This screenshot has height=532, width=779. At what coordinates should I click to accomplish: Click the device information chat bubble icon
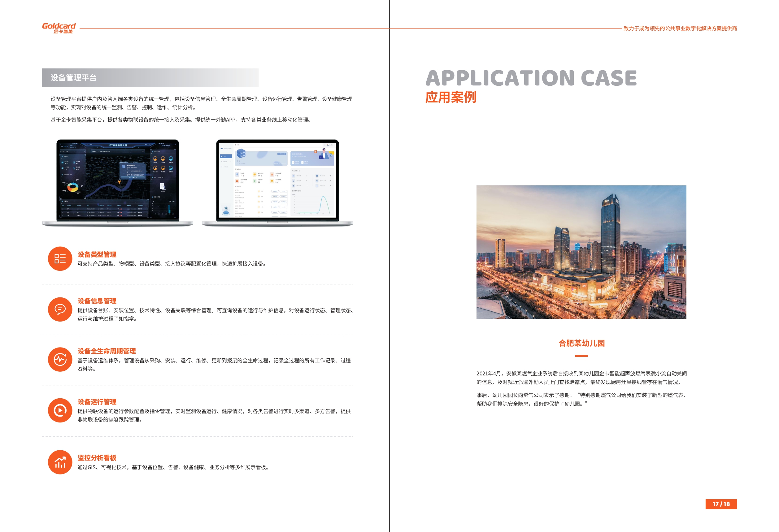(x=60, y=309)
